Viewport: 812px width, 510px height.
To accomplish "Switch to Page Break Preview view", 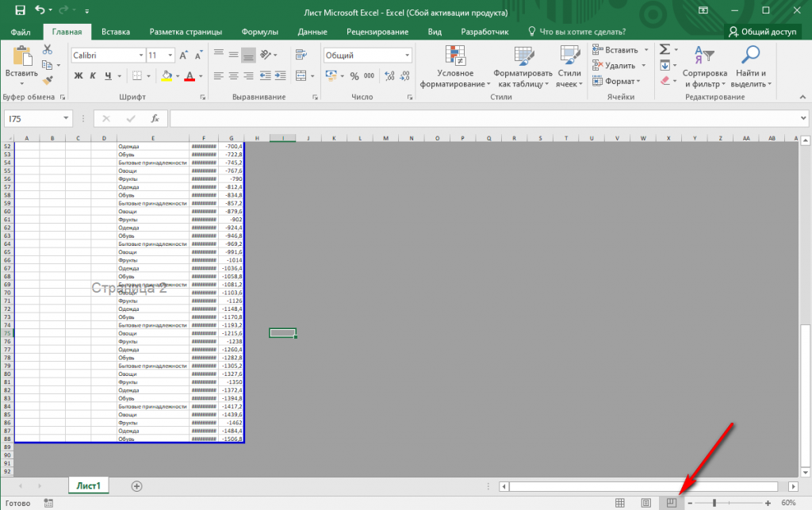I will click(671, 503).
